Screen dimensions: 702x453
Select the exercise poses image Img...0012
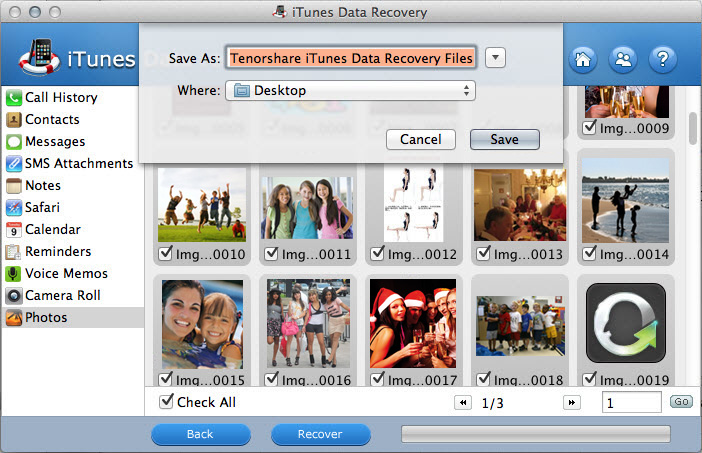point(414,203)
